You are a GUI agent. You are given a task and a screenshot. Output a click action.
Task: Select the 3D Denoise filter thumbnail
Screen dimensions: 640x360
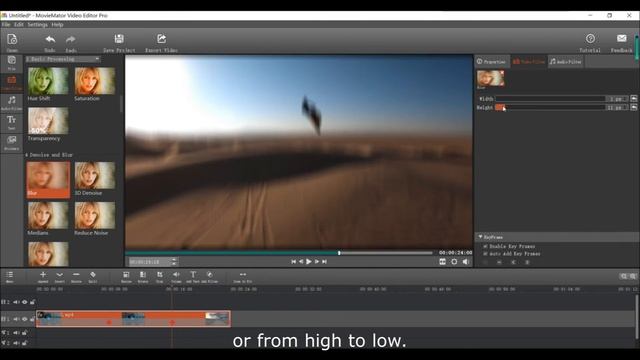click(95, 175)
